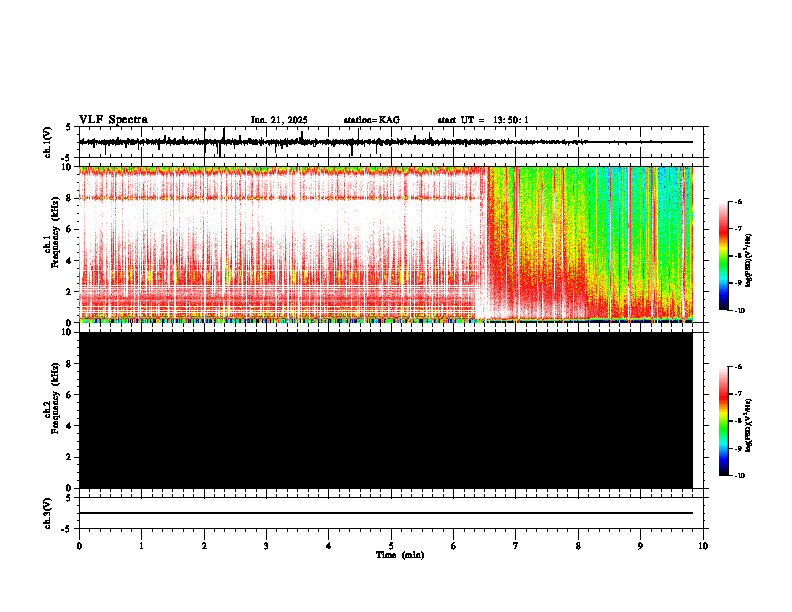The width and height of the screenshot is (792, 612).
Task: Select the "start UT = 13:50: 1" text
Action: tap(483, 120)
